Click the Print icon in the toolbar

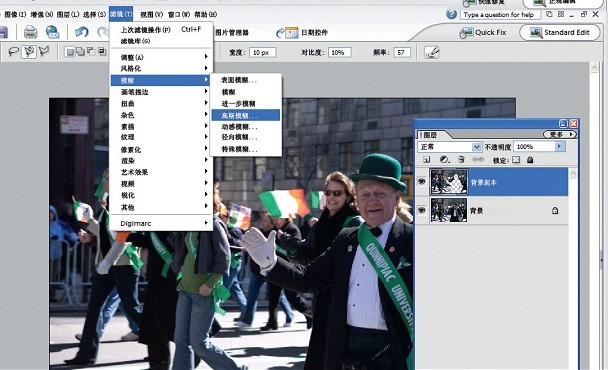tap(30, 32)
